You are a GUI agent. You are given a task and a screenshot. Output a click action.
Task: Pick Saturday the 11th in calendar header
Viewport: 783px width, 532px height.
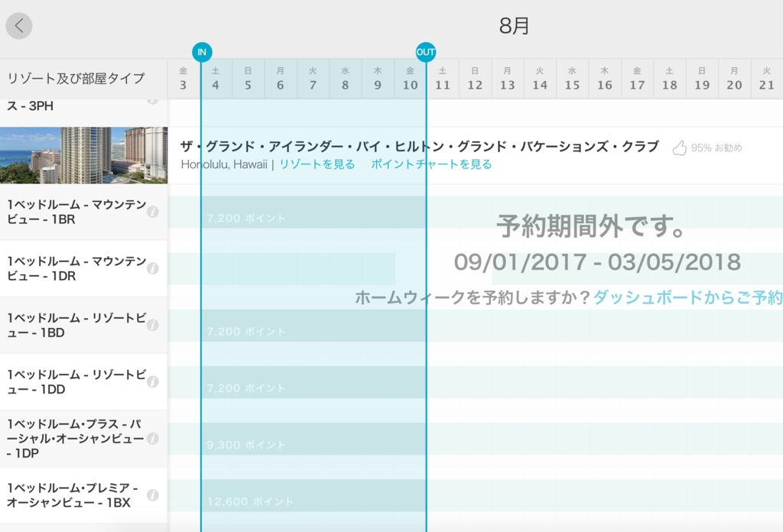(x=443, y=79)
